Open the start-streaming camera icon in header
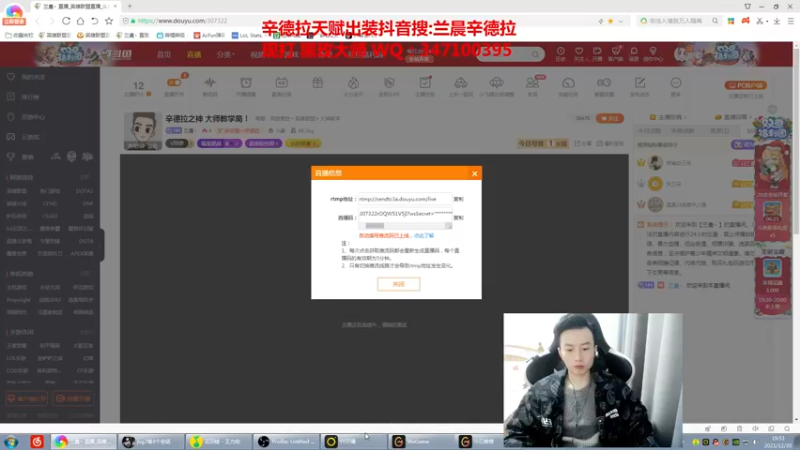This screenshot has width=800, height=450. [x=597, y=54]
